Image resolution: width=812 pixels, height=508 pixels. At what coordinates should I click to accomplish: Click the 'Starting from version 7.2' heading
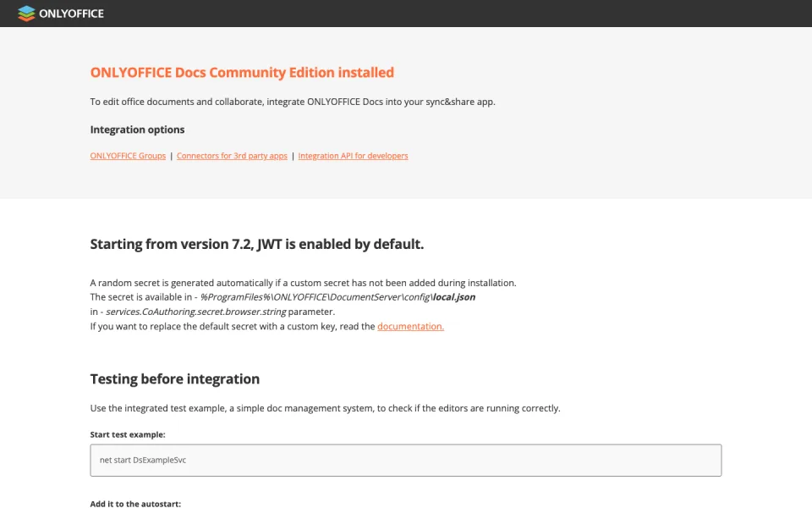(x=257, y=244)
